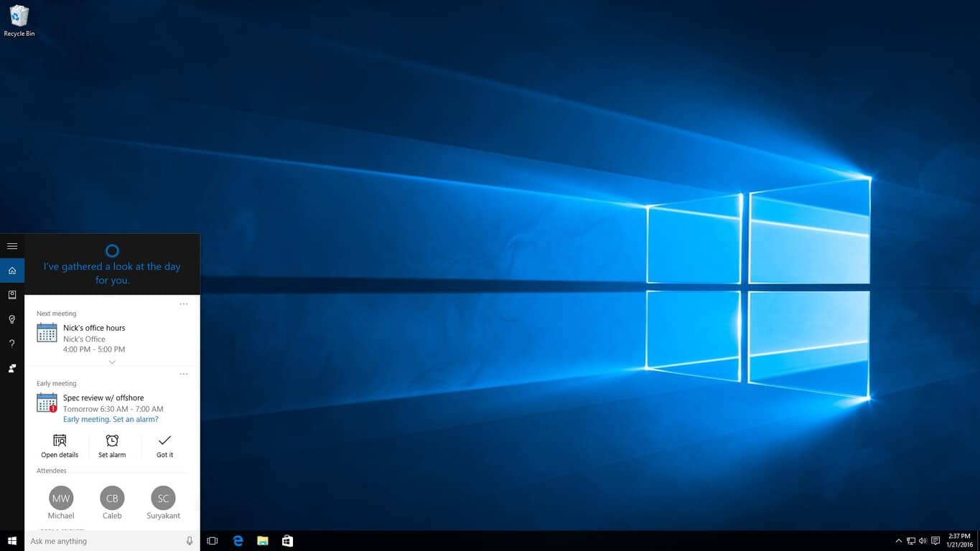Expand Next meeting card with chevron

pos(112,362)
